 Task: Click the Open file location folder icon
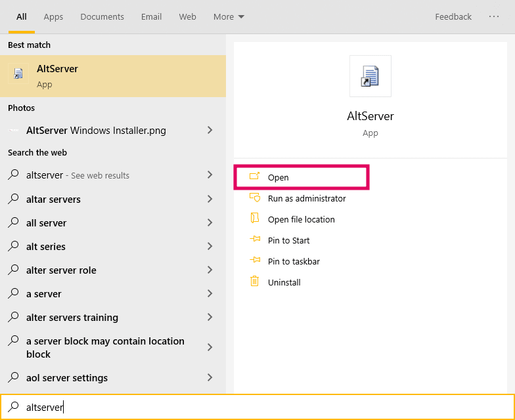tap(255, 218)
